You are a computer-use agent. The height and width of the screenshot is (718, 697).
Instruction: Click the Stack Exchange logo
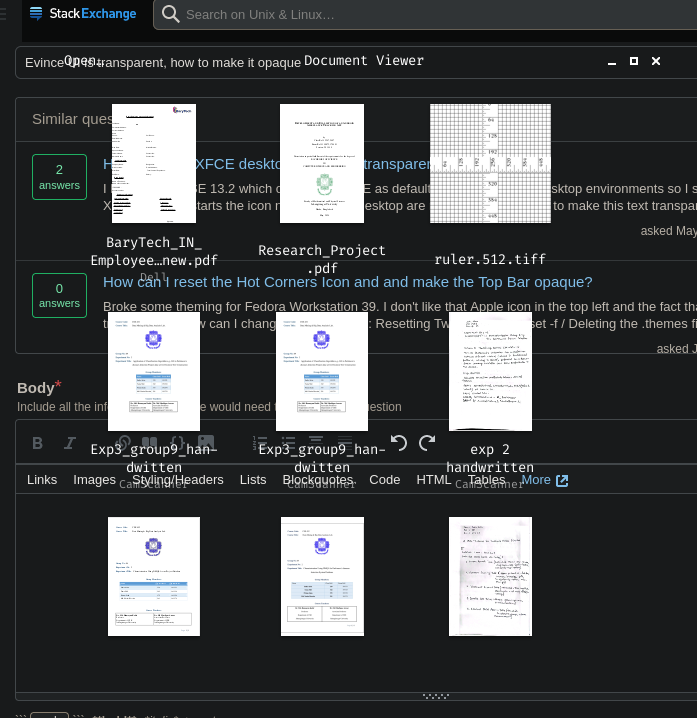click(x=83, y=14)
